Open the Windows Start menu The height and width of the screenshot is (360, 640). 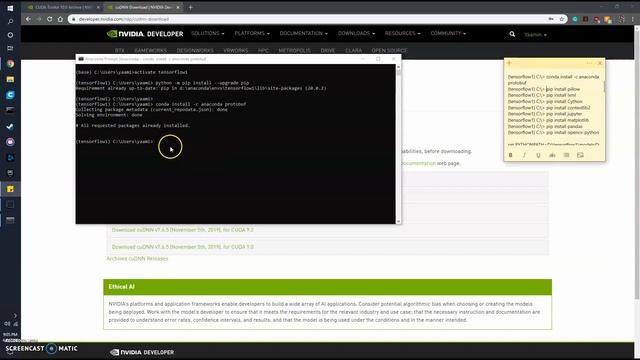[x=10, y=8]
